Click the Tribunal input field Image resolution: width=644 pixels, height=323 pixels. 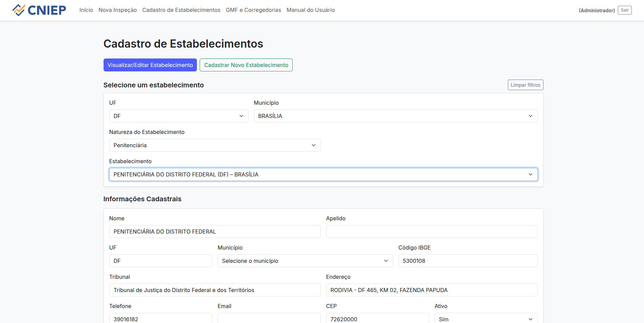[x=215, y=290]
